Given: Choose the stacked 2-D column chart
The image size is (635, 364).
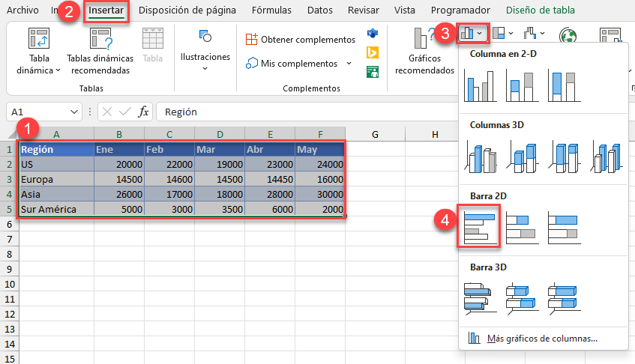Looking at the screenshot, I should [523, 86].
